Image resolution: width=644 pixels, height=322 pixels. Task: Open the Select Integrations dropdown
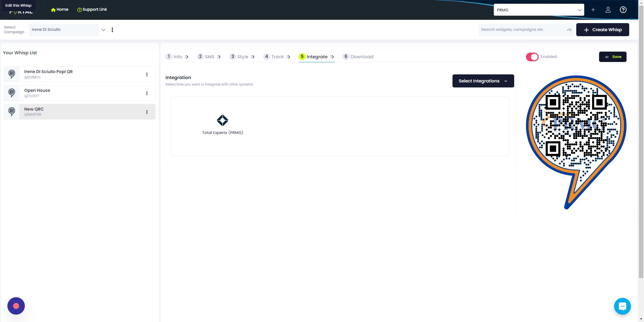click(x=483, y=81)
